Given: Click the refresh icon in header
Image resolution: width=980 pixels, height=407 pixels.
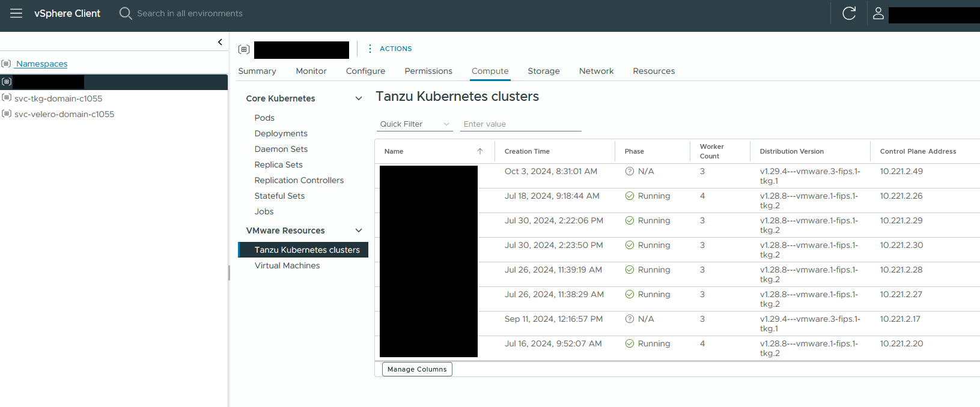Looking at the screenshot, I should (x=848, y=13).
